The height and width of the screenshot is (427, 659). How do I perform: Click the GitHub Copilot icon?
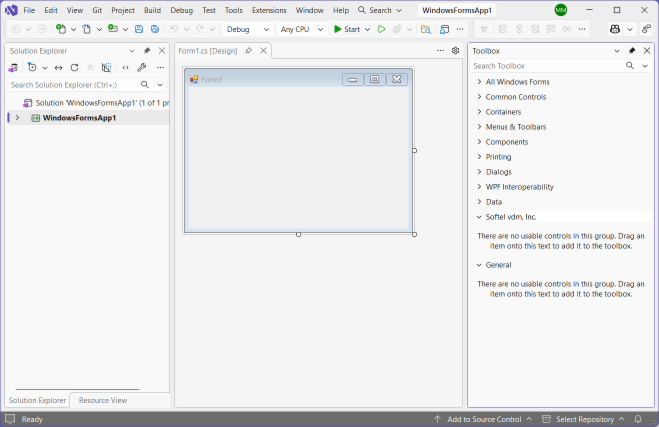615,29
